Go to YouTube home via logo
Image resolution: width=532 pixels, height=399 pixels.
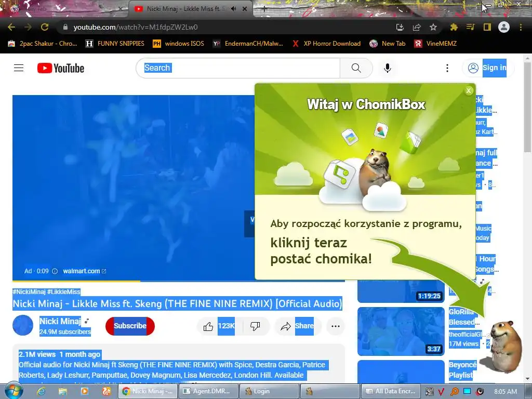(61, 68)
